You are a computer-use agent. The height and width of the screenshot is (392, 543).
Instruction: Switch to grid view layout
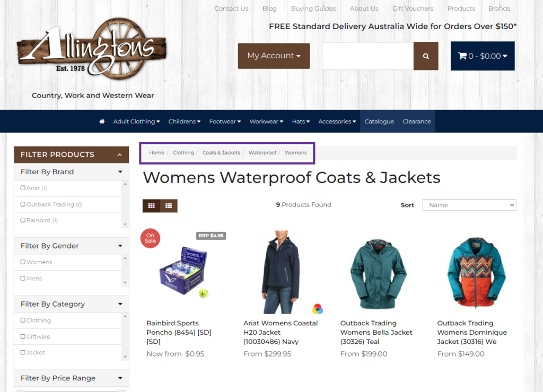[x=151, y=206]
